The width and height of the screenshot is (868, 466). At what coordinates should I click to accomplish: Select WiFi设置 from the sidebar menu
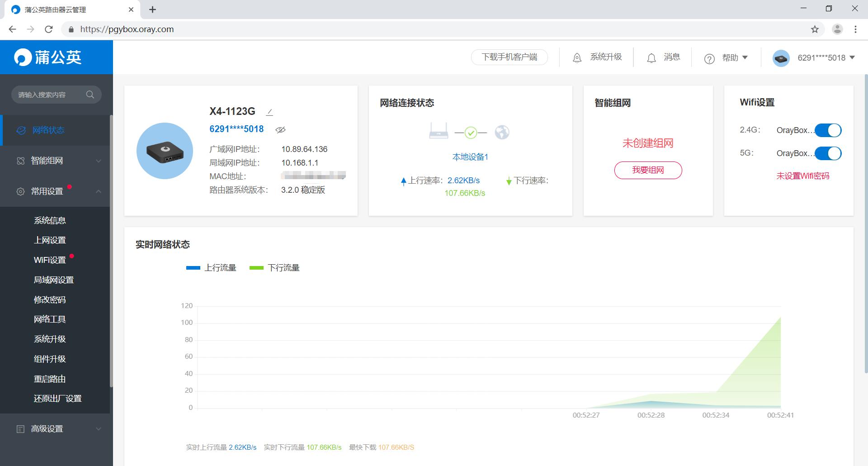tap(49, 260)
